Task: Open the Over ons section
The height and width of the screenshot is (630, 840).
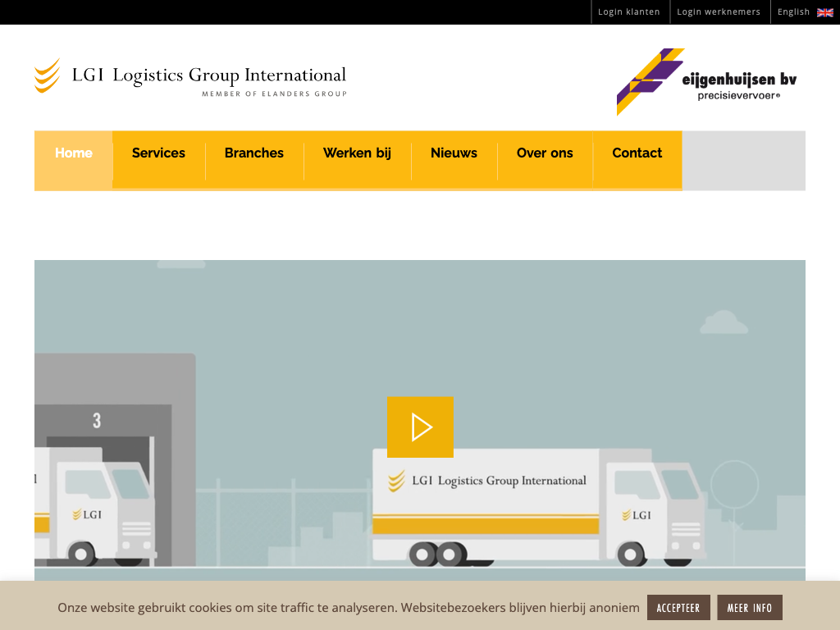Action: pos(545,153)
